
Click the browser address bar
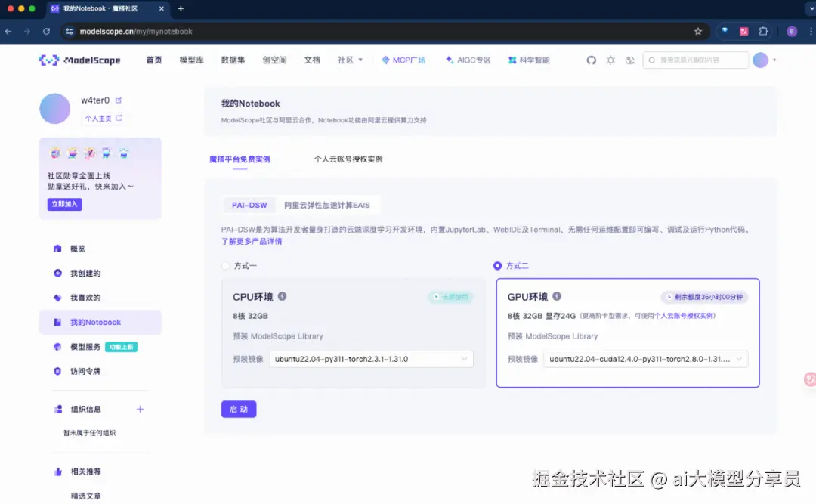pyautogui.click(x=385, y=31)
